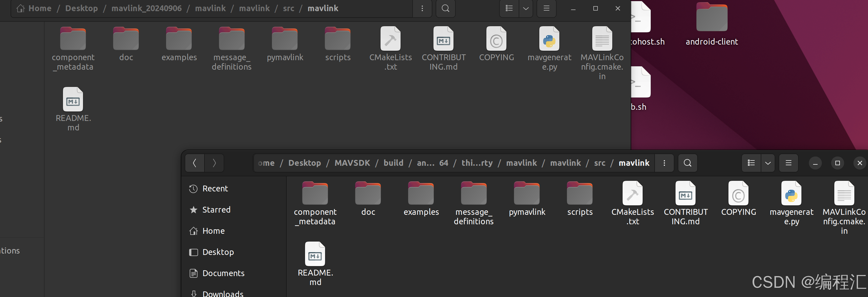Select COPYING file in mavlink_20240906 window
This screenshot has width=868, height=297.
click(x=496, y=44)
